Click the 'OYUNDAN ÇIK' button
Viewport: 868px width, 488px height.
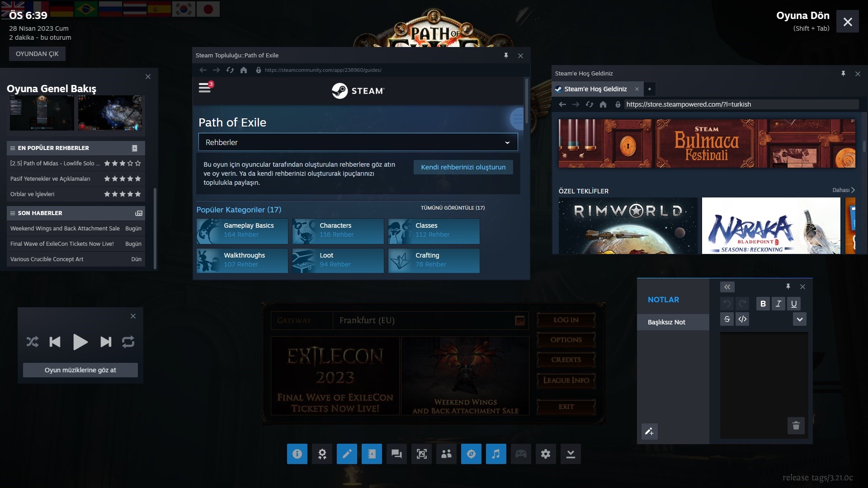[x=37, y=54]
